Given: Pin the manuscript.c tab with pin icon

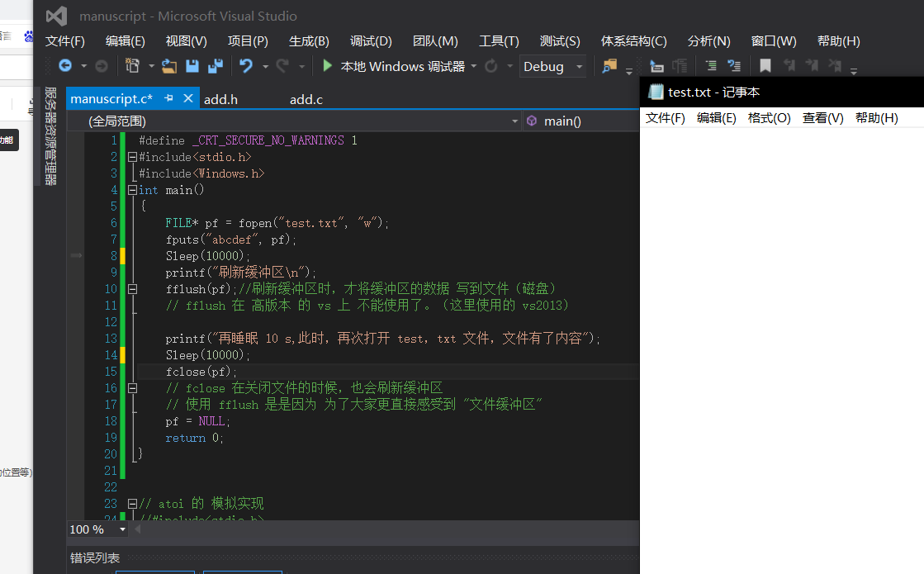Looking at the screenshot, I should [168, 98].
